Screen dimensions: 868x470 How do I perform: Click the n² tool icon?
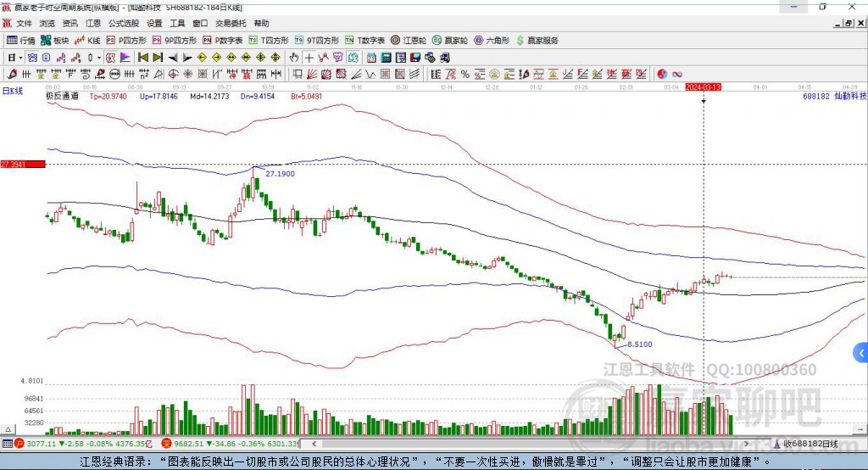click(144, 75)
